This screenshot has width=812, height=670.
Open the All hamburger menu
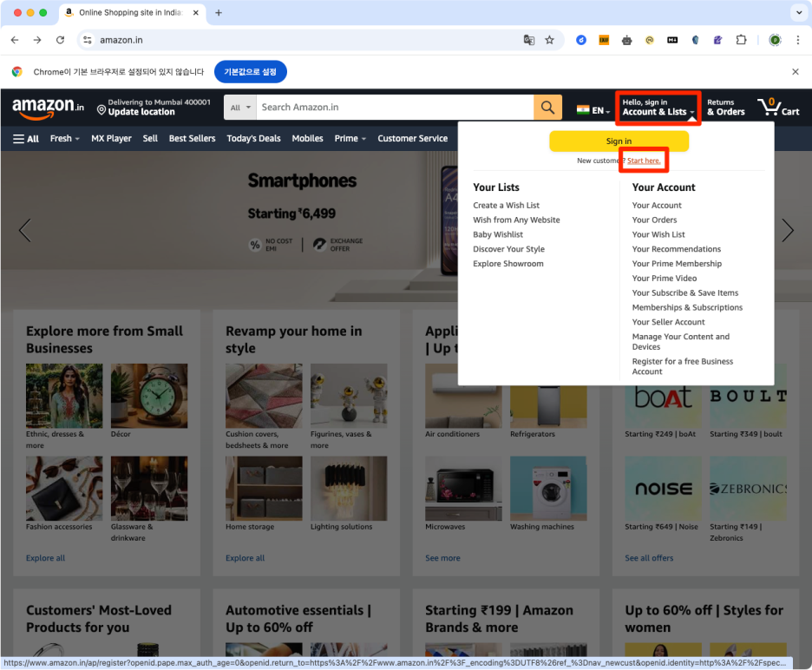coord(26,139)
